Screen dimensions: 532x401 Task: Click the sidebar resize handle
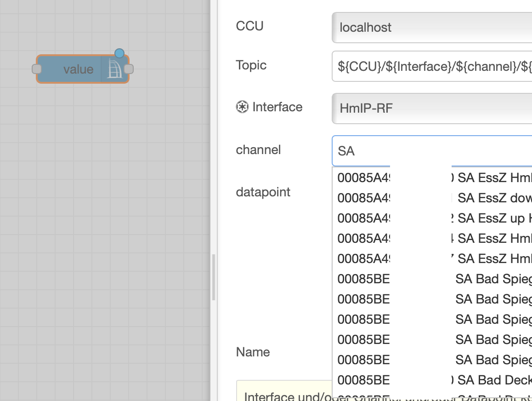pyautogui.click(x=214, y=277)
